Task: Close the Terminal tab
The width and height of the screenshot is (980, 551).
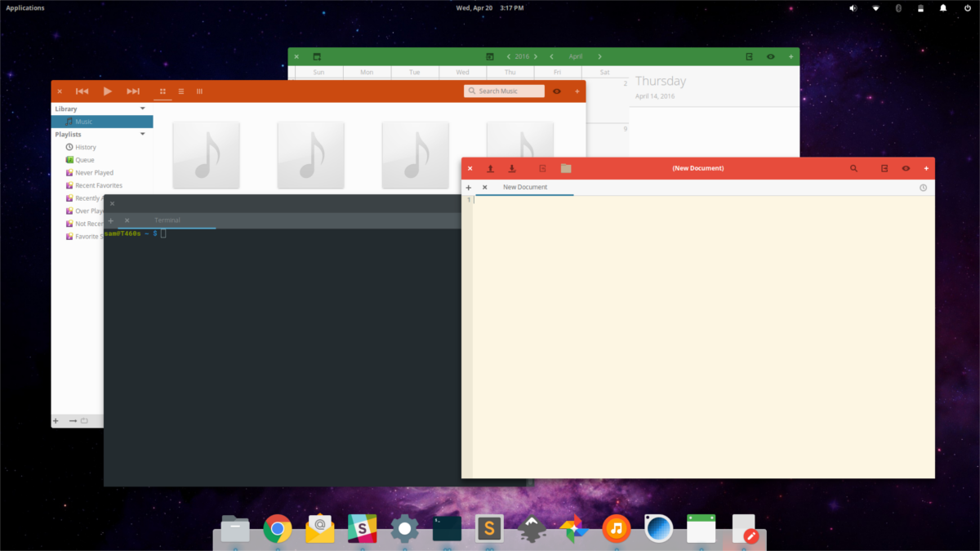Action: (x=127, y=220)
